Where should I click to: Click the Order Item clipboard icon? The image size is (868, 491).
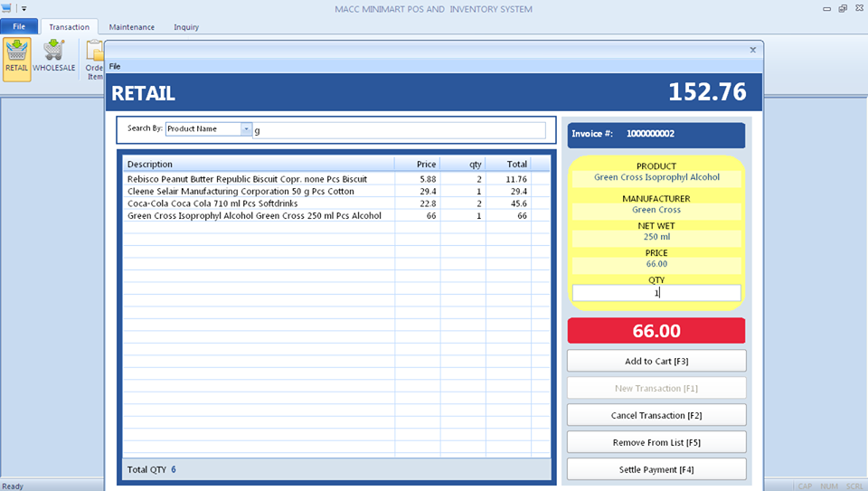tap(95, 59)
